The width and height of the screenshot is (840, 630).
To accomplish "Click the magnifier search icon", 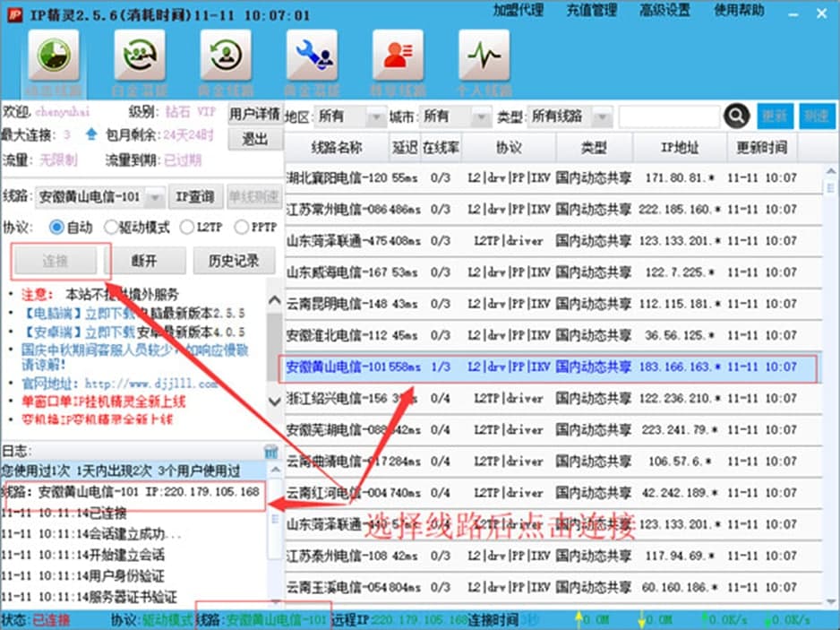I will 737,116.
